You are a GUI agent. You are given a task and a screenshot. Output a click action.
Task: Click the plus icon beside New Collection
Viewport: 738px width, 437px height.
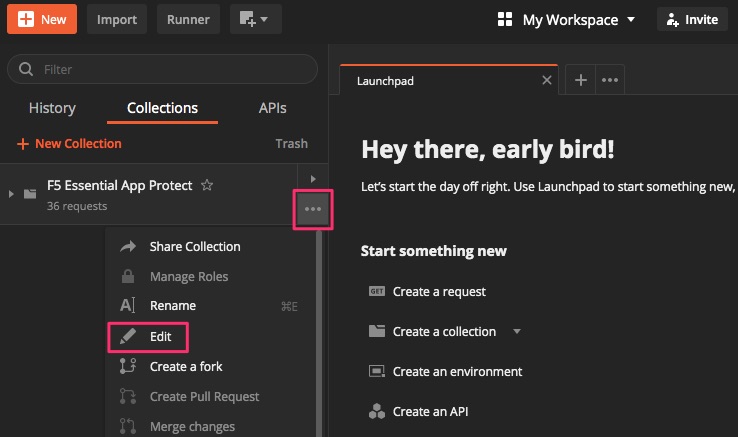click(23, 144)
